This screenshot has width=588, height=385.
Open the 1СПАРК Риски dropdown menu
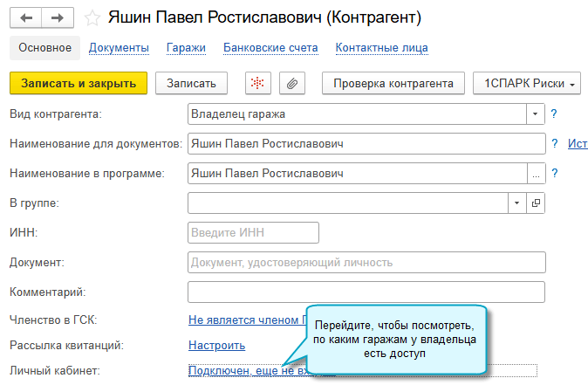pos(527,83)
